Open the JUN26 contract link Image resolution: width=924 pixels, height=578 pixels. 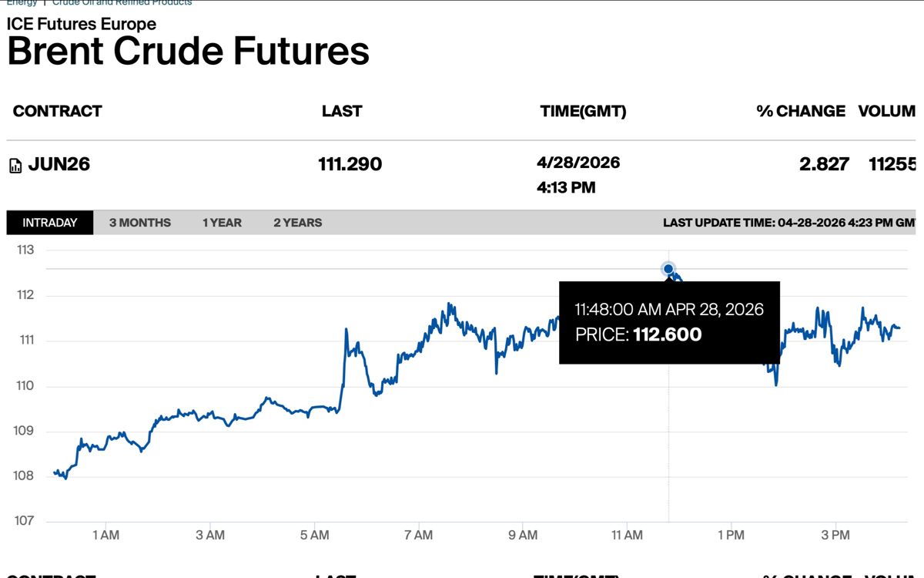59,164
